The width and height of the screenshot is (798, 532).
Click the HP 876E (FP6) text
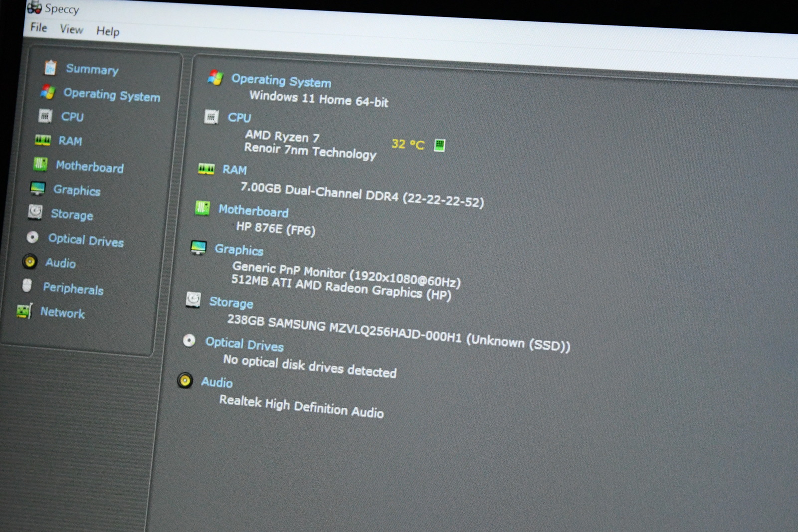[x=276, y=229]
